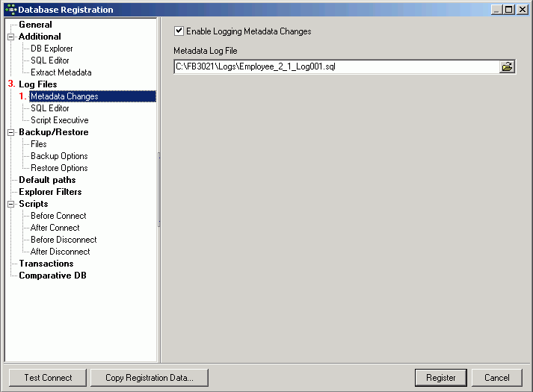This screenshot has width=533, height=392.
Task: Open Files under Backup/Restore
Action: 39,144
